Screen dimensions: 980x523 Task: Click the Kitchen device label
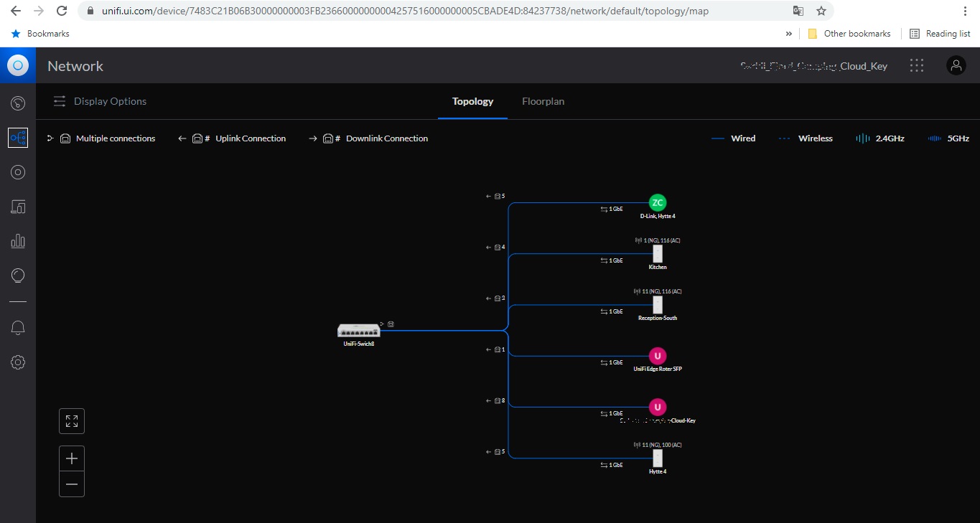[x=658, y=267]
